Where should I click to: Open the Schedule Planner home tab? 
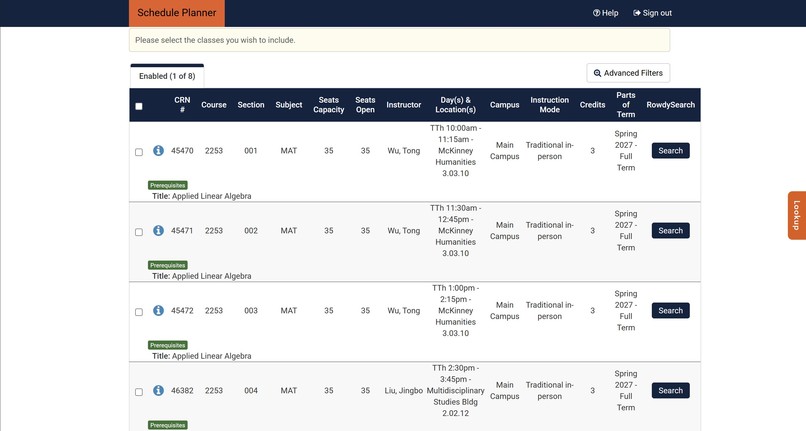point(177,13)
